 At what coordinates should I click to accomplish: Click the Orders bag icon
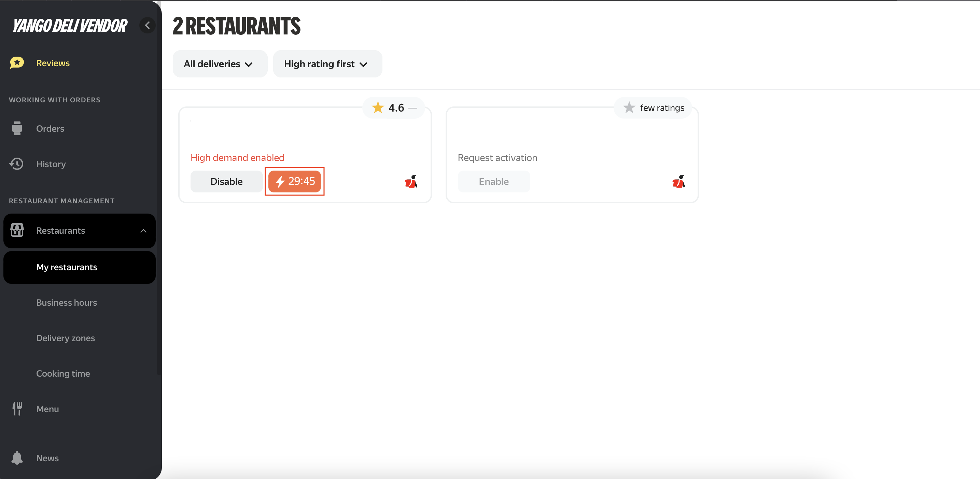point(17,129)
